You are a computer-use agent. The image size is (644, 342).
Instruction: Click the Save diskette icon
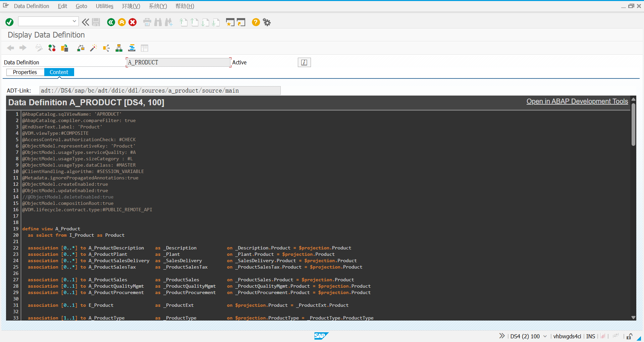pyautogui.click(x=96, y=22)
